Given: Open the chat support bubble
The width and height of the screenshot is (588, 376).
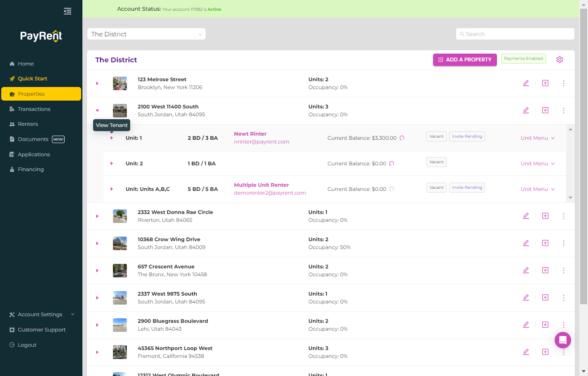Looking at the screenshot, I should [563, 340].
